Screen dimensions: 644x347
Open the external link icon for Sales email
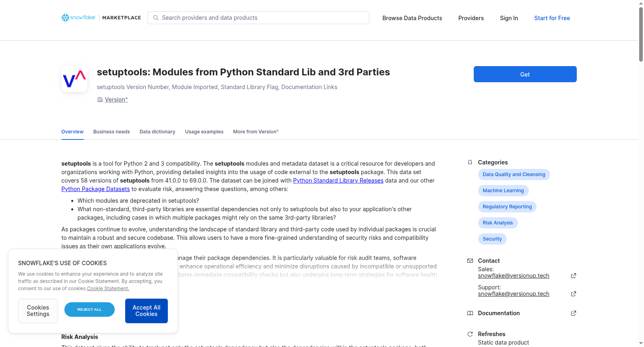[574, 276]
